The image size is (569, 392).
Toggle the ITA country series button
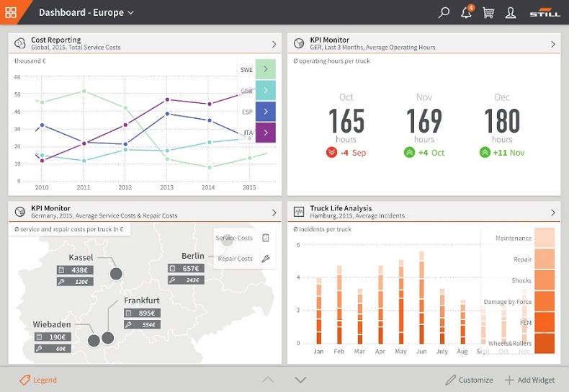point(266,133)
